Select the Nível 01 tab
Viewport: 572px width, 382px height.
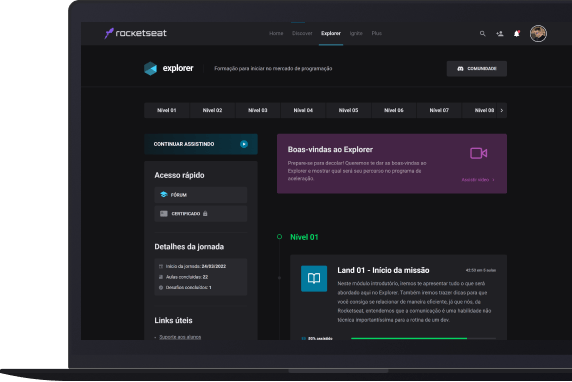[x=167, y=110]
